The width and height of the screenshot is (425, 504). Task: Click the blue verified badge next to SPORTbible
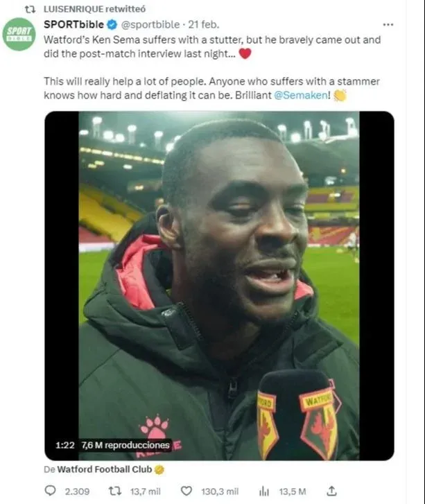tap(112, 25)
